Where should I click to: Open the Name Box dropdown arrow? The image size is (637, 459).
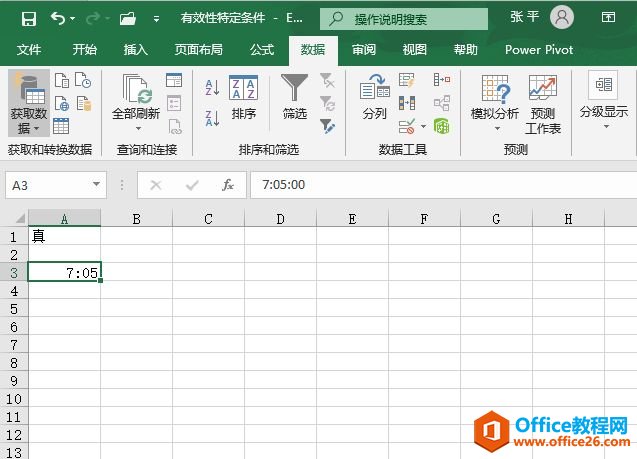pos(96,184)
